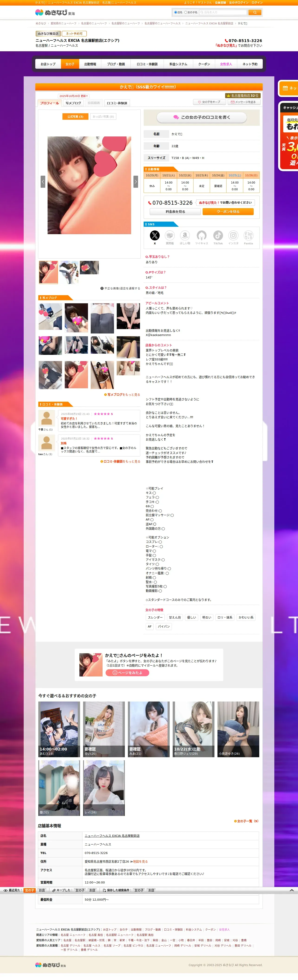Select the 公式写真 (3) photo tab

75,117
